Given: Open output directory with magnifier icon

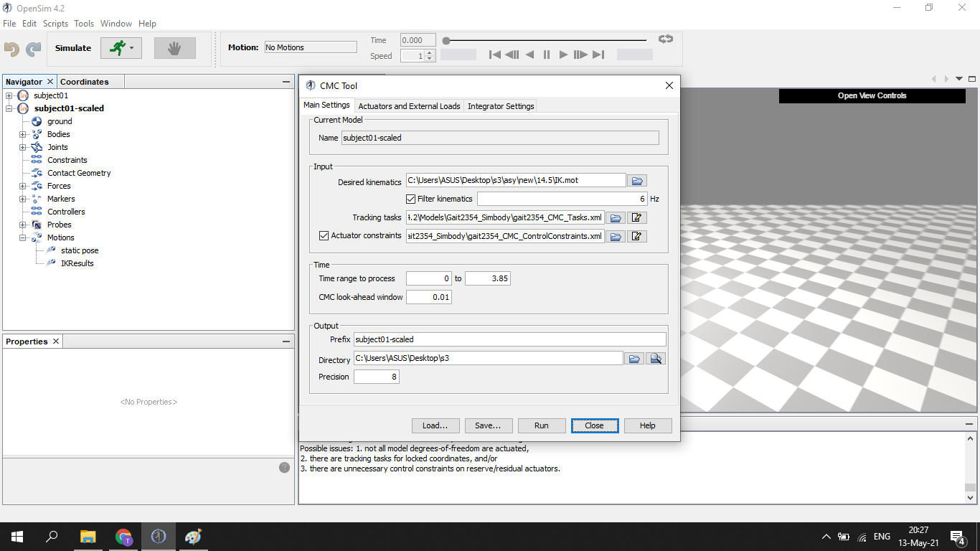Looking at the screenshot, I should [x=656, y=359].
